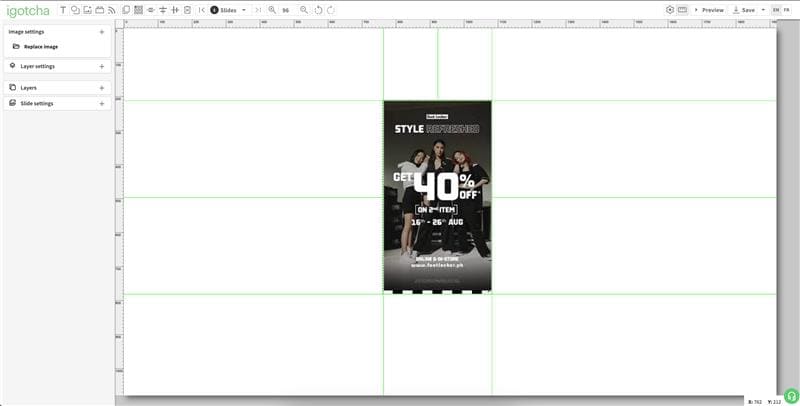
Task: Select the Foot Locker poster image on canvas
Action: coord(438,197)
